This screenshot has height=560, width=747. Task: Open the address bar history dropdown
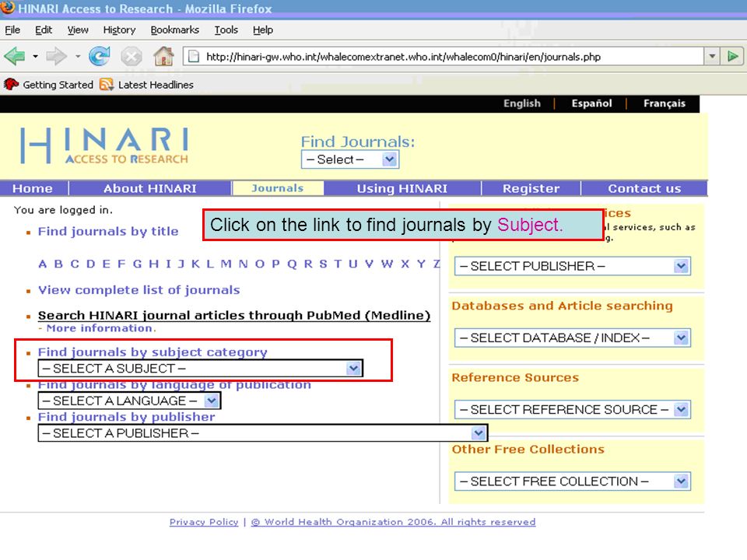tap(712, 57)
